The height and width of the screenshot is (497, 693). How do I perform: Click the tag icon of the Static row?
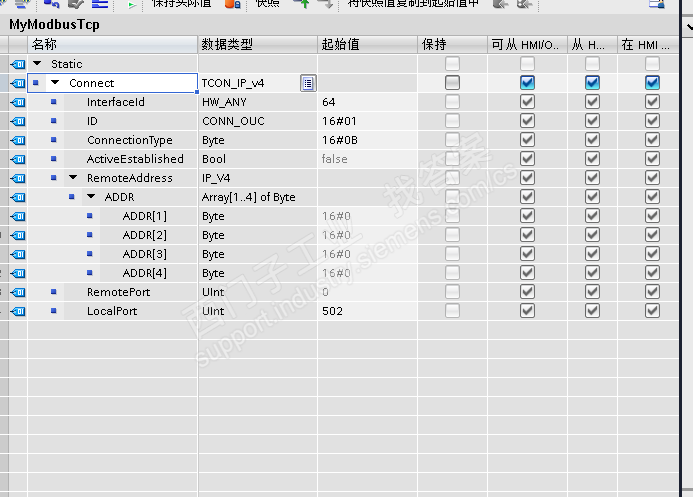[x=18, y=64]
